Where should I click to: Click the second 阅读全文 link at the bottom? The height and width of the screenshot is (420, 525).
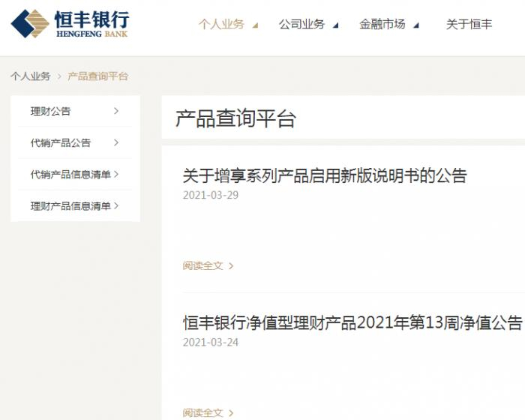click(203, 413)
